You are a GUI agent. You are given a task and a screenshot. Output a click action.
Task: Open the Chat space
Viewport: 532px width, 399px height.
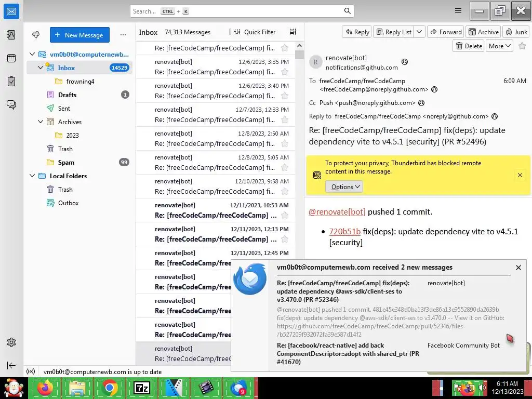11,104
